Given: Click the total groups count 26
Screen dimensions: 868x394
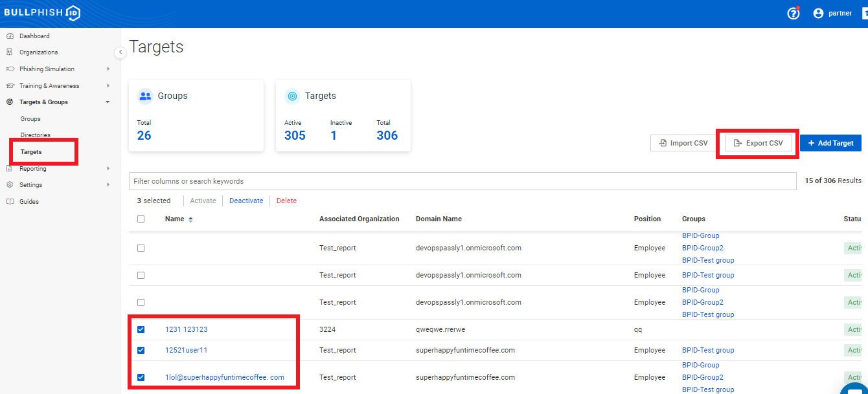Looking at the screenshot, I should coord(144,136).
